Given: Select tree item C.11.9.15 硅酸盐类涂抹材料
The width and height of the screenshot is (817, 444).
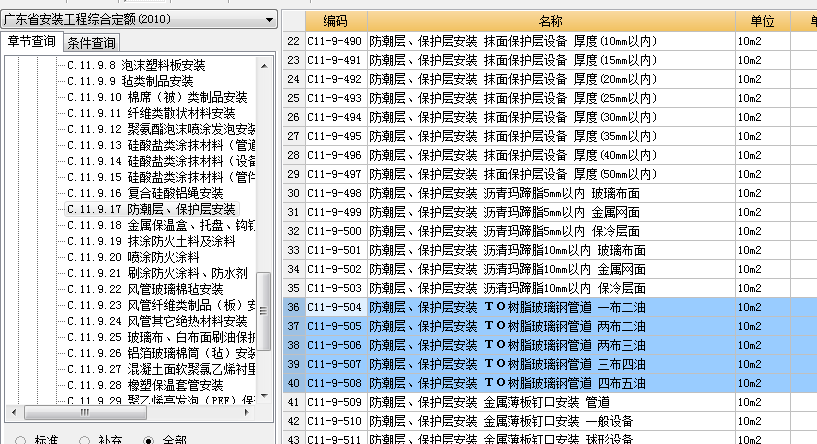Looking at the screenshot, I should tap(161, 178).
